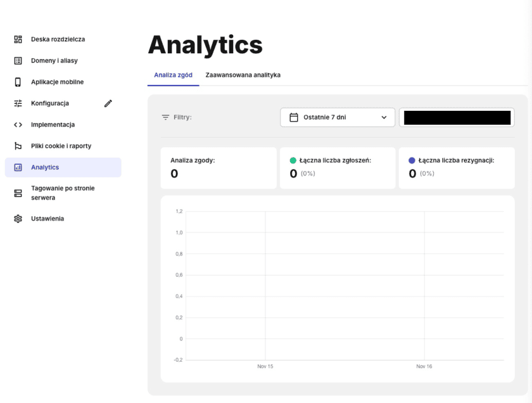Click the Tagowanie po stronie serwera icon
The width and height of the screenshot is (532, 403).
tap(18, 193)
